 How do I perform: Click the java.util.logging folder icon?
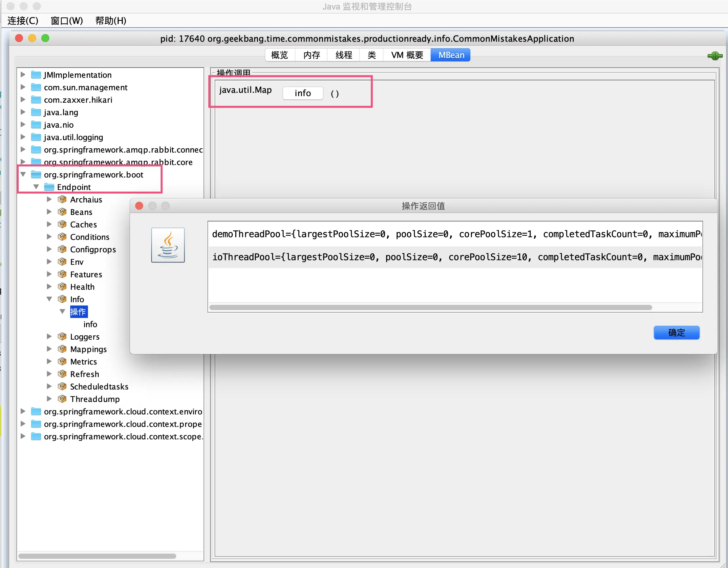pos(36,137)
